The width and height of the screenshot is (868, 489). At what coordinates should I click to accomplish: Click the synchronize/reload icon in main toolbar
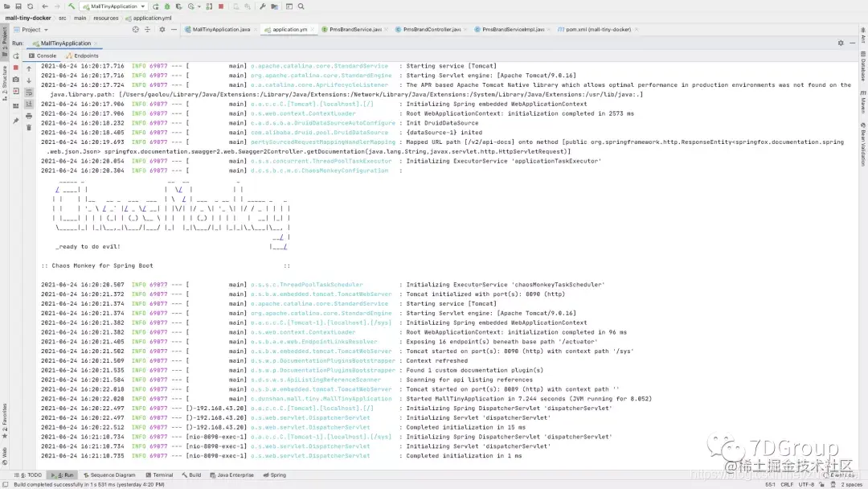point(30,6)
